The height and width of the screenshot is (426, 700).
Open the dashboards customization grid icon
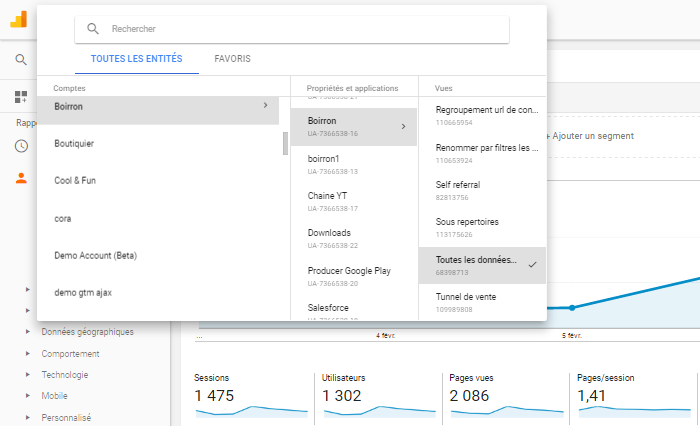pyautogui.click(x=21, y=97)
